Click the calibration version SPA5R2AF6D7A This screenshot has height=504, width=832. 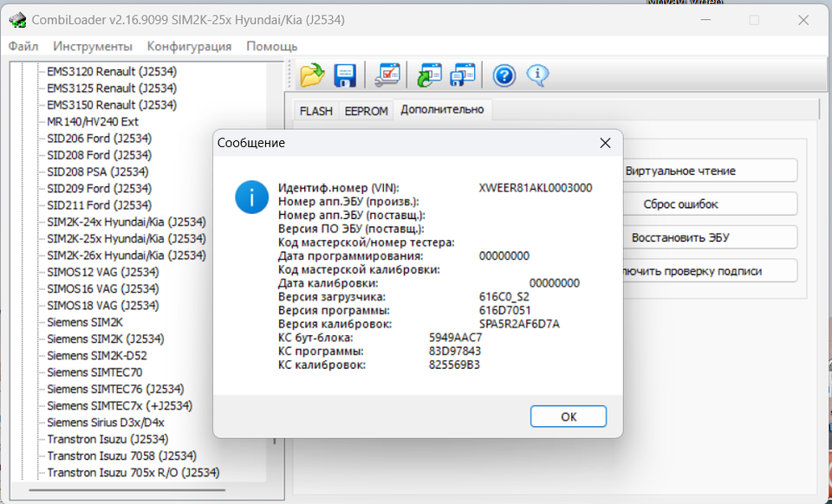[x=519, y=324]
